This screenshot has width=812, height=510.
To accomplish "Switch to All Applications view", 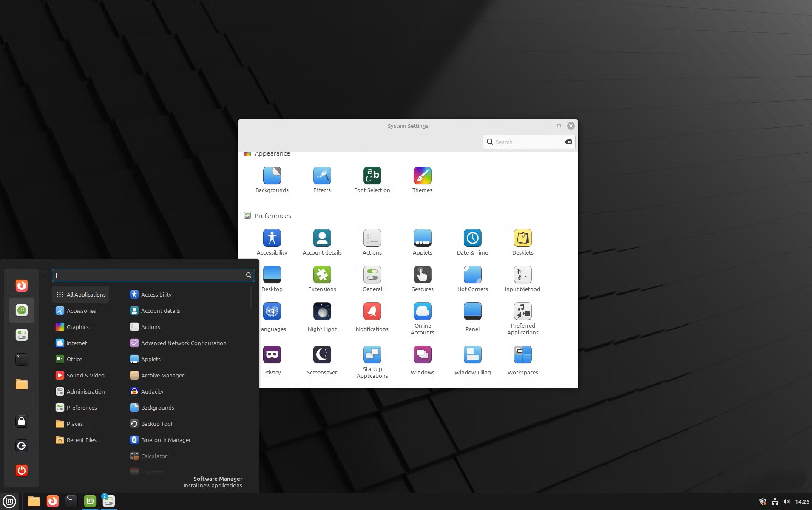I will point(86,294).
